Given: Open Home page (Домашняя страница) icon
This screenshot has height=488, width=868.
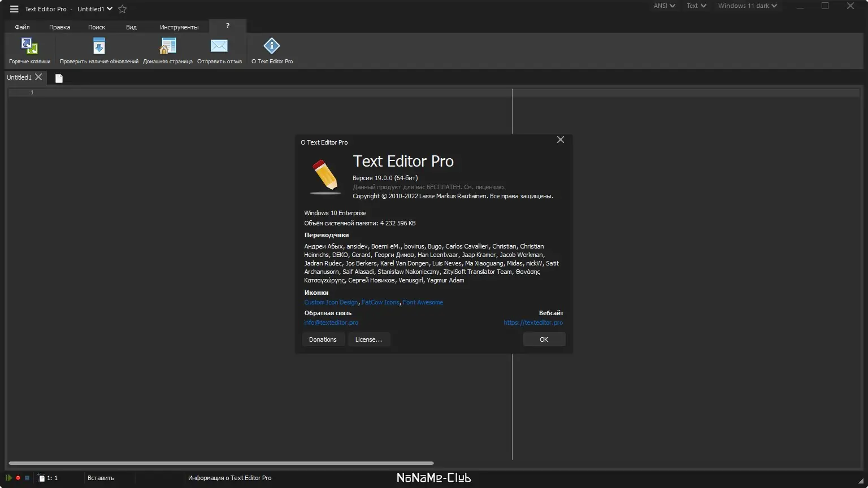Looking at the screenshot, I should pos(168,51).
